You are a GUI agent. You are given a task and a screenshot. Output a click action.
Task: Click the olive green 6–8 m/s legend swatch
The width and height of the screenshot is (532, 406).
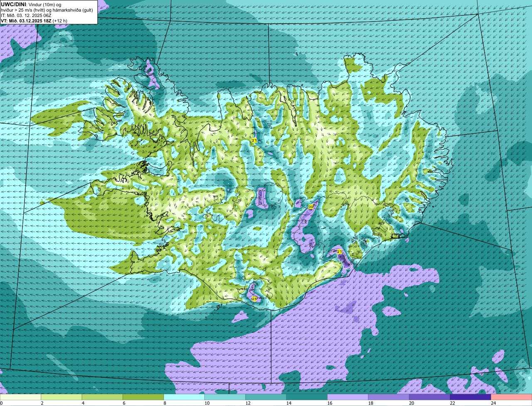pos(143,397)
